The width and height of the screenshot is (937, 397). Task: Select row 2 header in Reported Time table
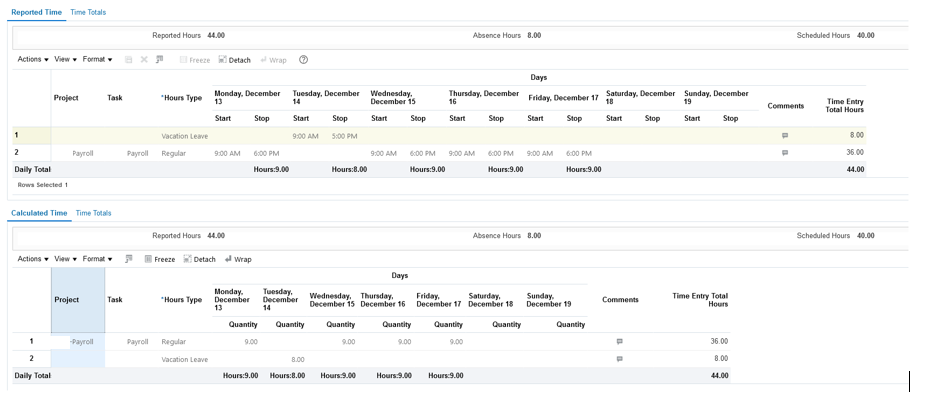coord(31,152)
